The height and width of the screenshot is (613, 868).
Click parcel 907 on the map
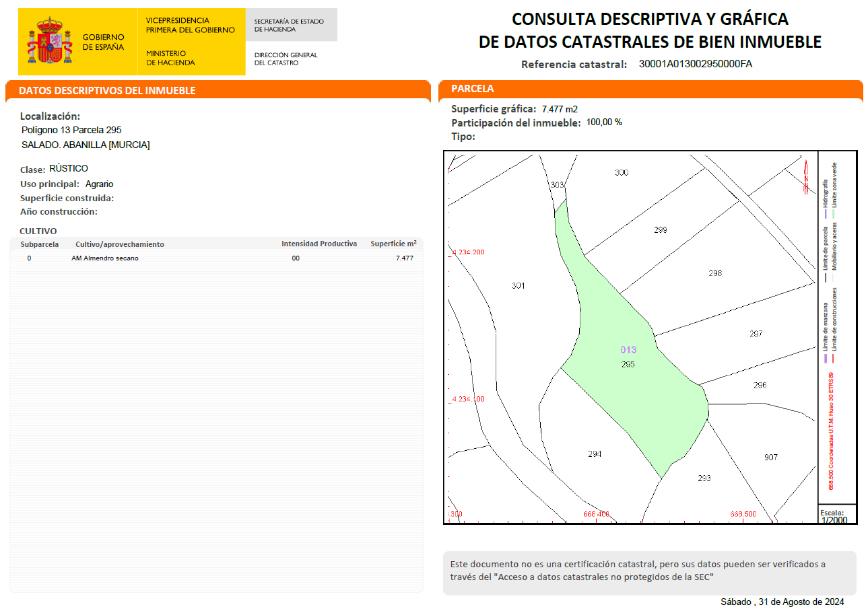(x=770, y=458)
